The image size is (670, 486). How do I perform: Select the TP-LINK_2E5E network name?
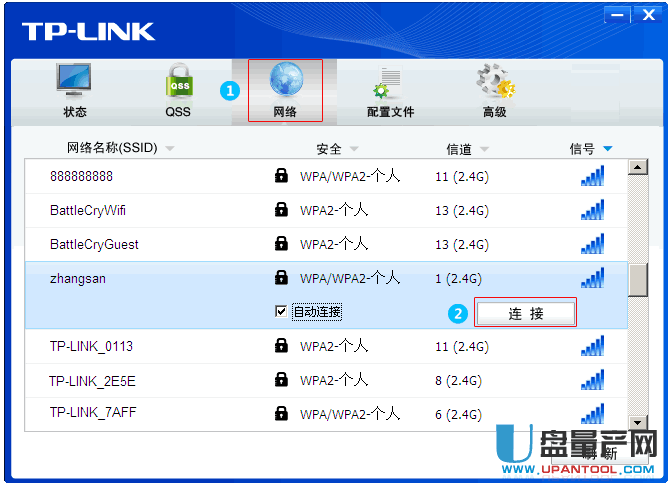(92, 380)
